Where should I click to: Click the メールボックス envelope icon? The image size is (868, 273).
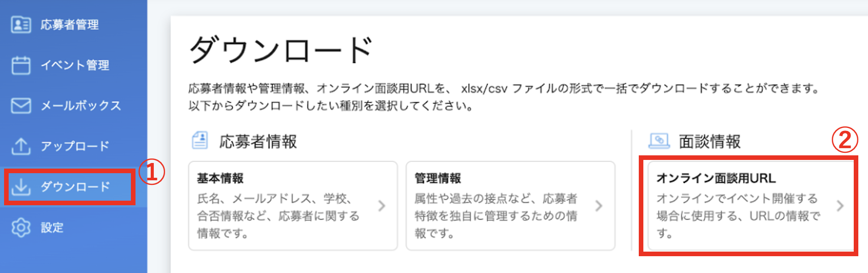pos(21,105)
